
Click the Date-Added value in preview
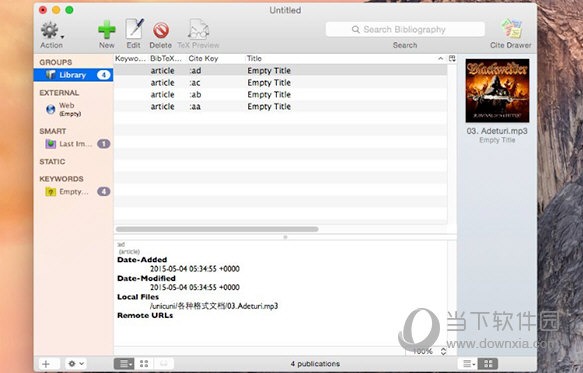(x=195, y=269)
